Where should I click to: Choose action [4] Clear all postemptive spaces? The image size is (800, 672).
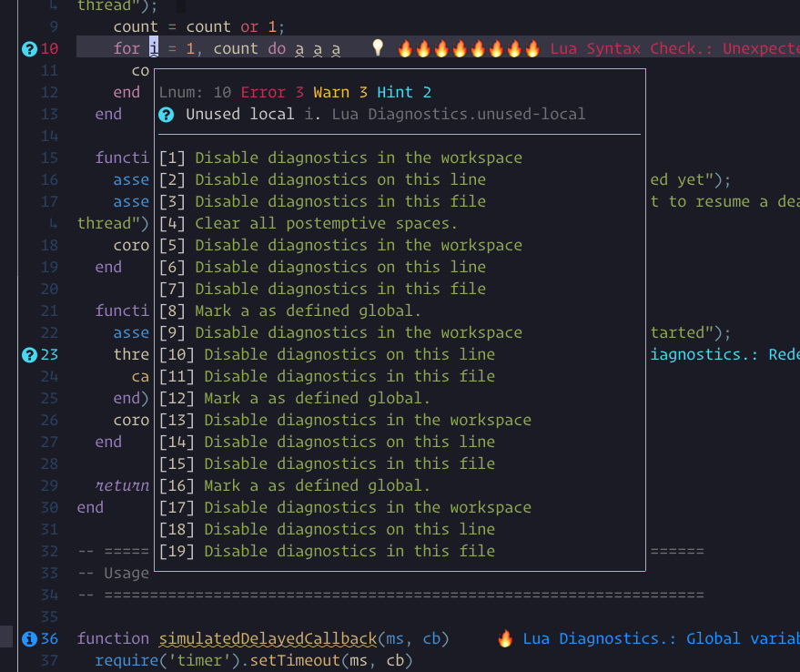pos(309,224)
